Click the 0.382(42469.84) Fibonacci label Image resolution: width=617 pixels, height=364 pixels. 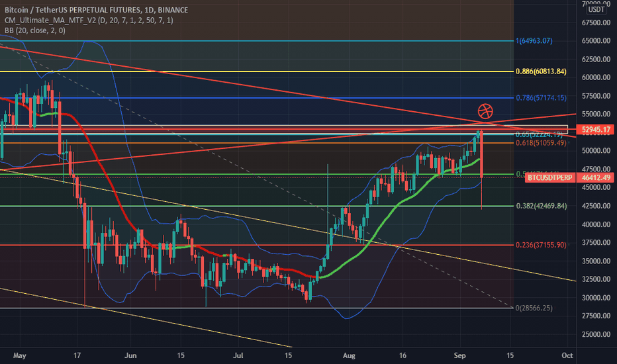point(541,206)
